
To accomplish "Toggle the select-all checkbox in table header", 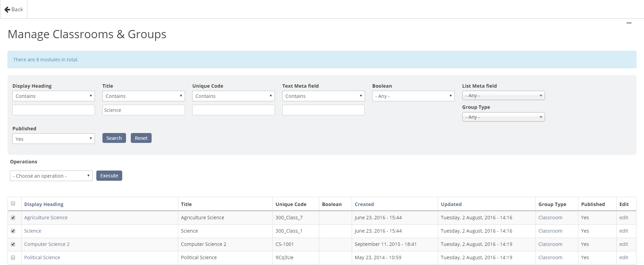I will tap(13, 203).
